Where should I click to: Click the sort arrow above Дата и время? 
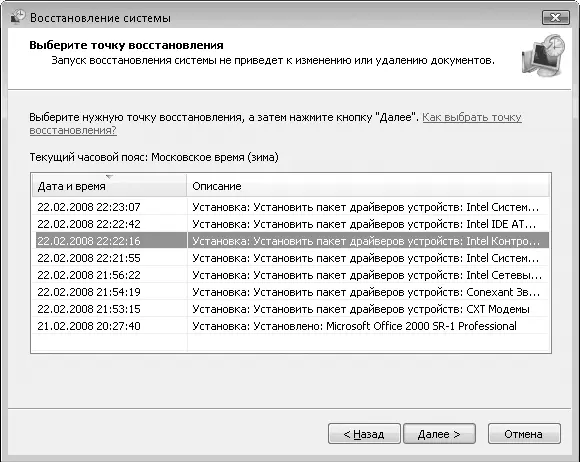(x=109, y=177)
